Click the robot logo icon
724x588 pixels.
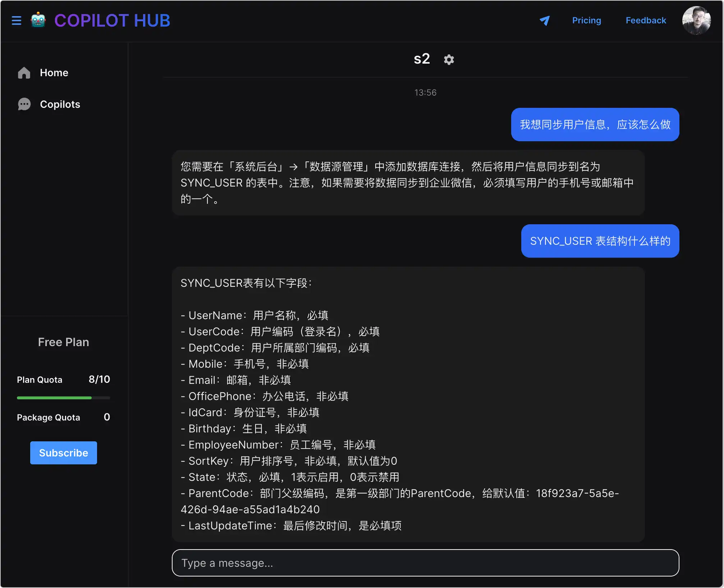tap(38, 20)
